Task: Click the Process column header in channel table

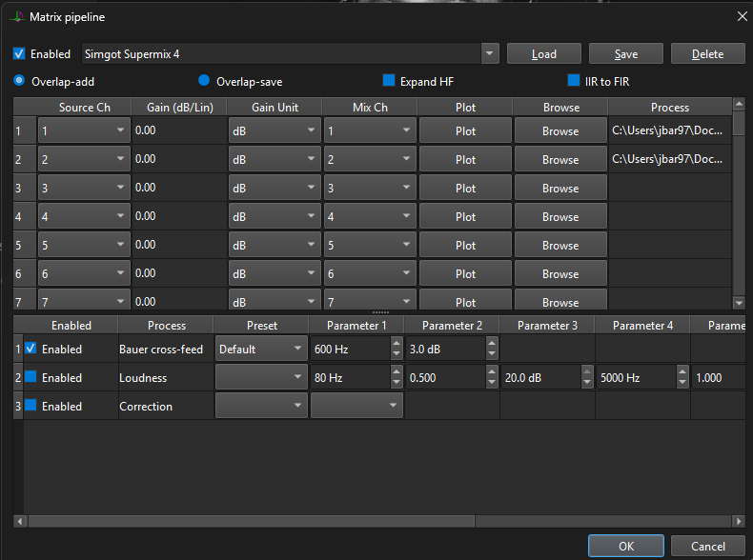Action: (x=669, y=108)
